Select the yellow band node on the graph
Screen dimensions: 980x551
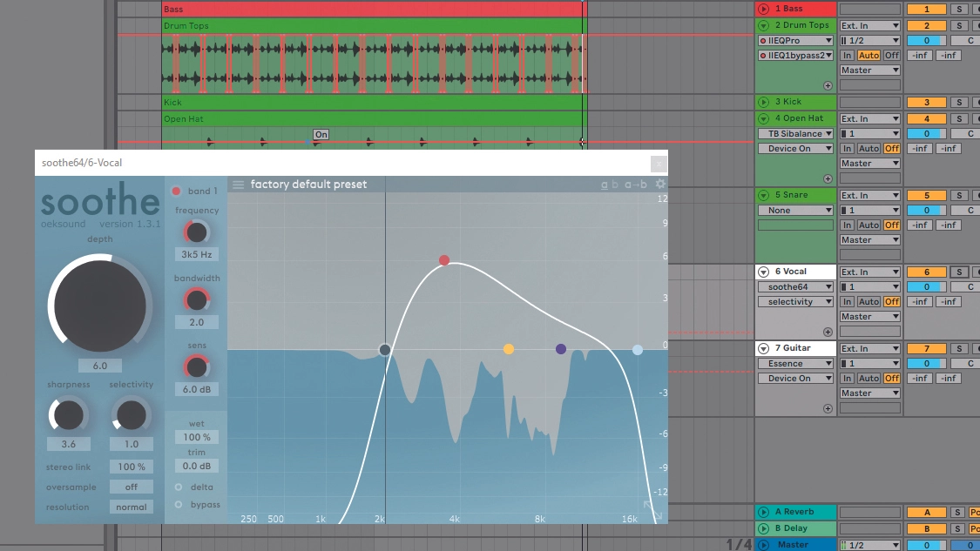pyautogui.click(x=509, y=349)
